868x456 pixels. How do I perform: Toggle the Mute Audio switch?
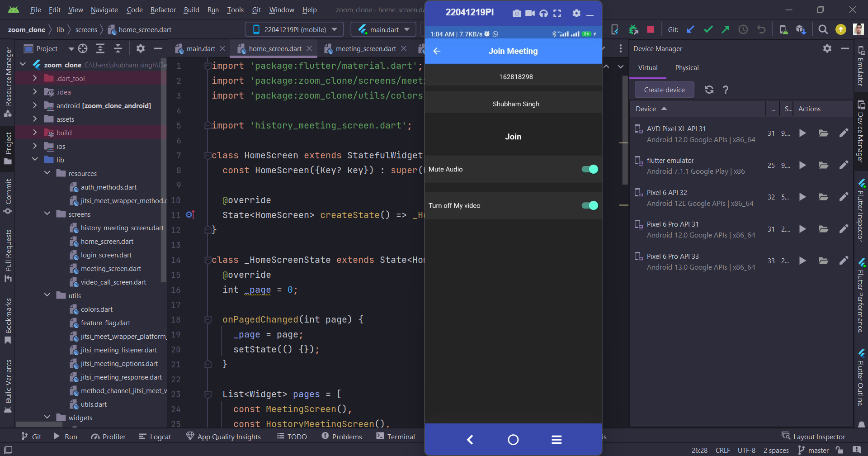pyautogui.click(x=590, y=169)
